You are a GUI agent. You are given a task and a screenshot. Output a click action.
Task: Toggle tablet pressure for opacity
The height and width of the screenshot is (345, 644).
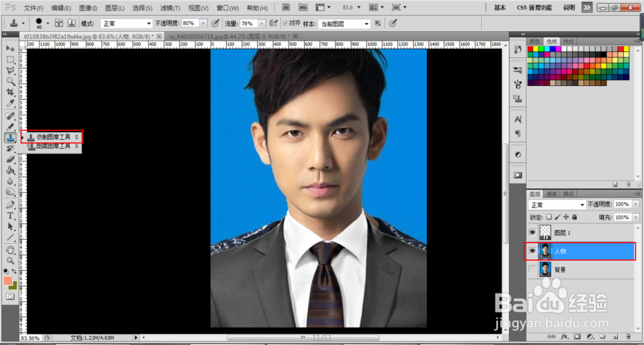[x=215, y=23]
